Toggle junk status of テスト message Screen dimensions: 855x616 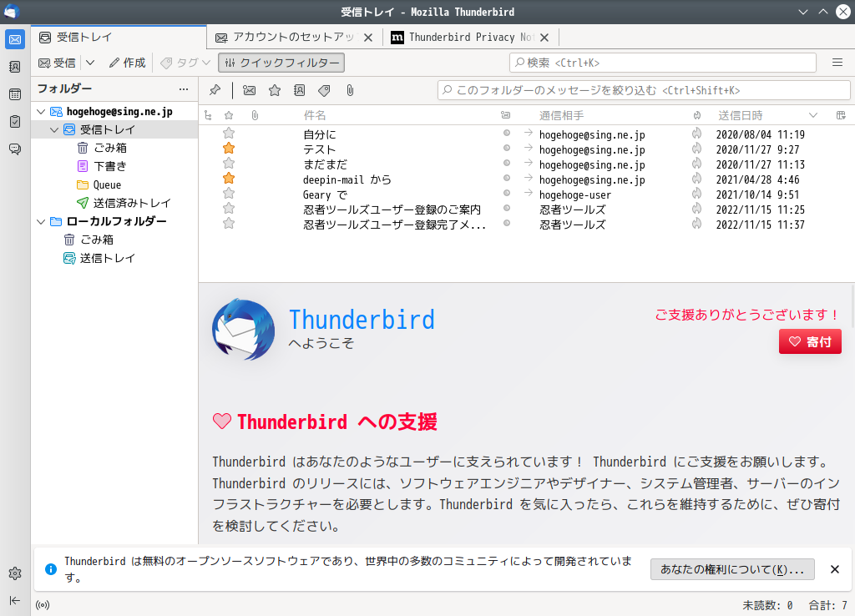697,149
